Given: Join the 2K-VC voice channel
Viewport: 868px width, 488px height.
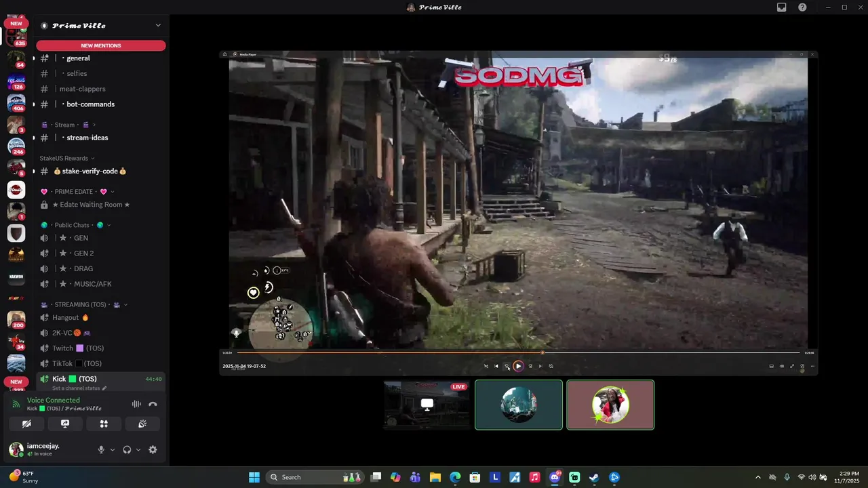Looking at the screenshot, I should coord(101,333).
